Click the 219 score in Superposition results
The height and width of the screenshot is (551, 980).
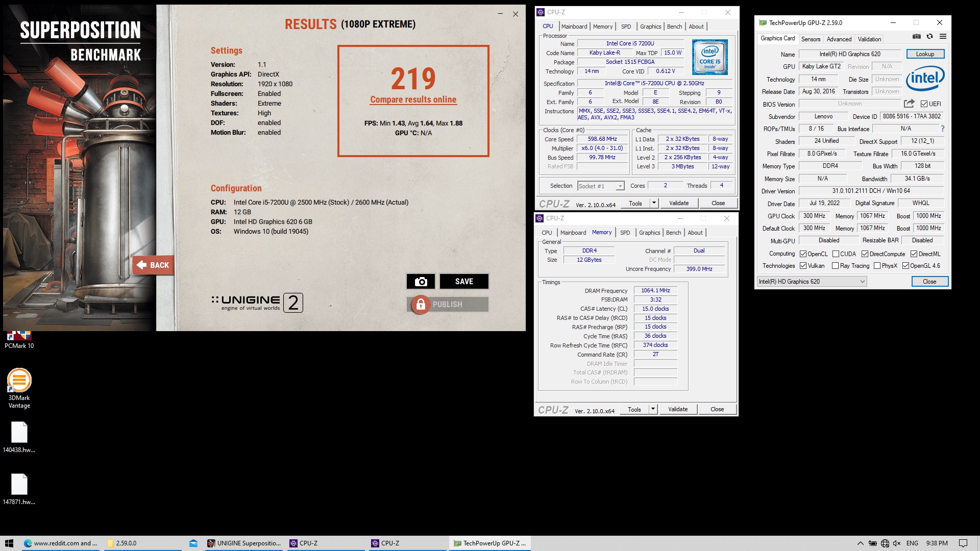tap(413, 79)
